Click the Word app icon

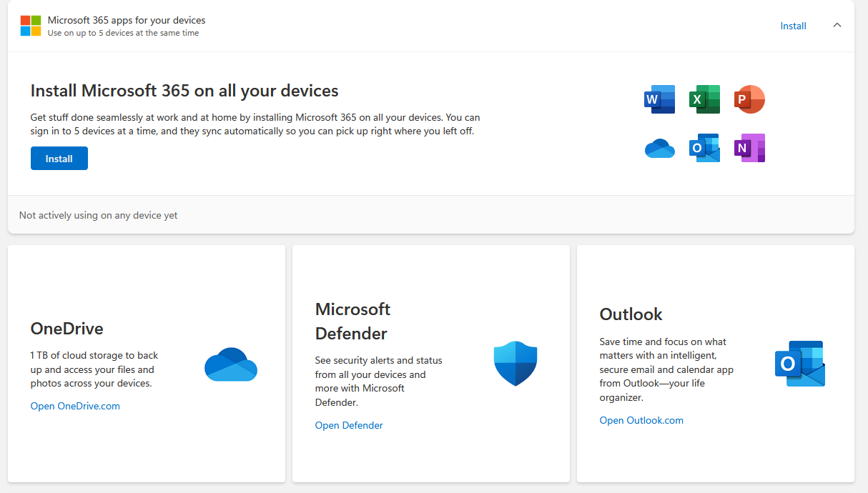659,99
